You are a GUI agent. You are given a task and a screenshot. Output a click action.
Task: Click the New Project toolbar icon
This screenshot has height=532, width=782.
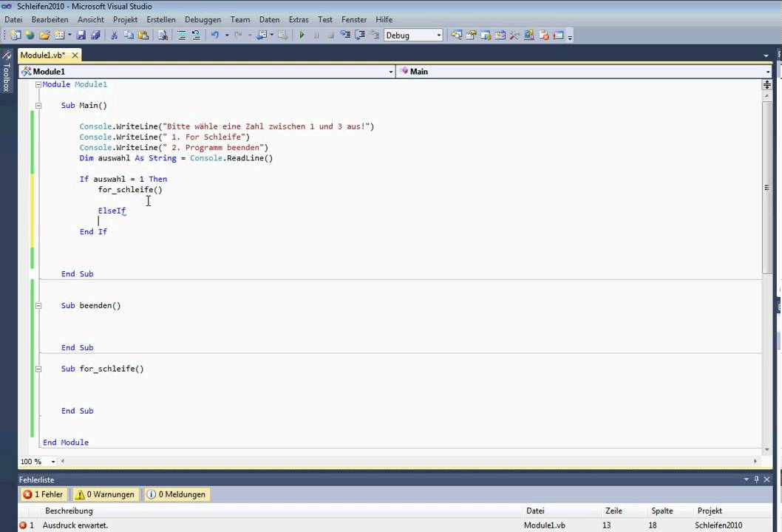click(x=16, y=35)
